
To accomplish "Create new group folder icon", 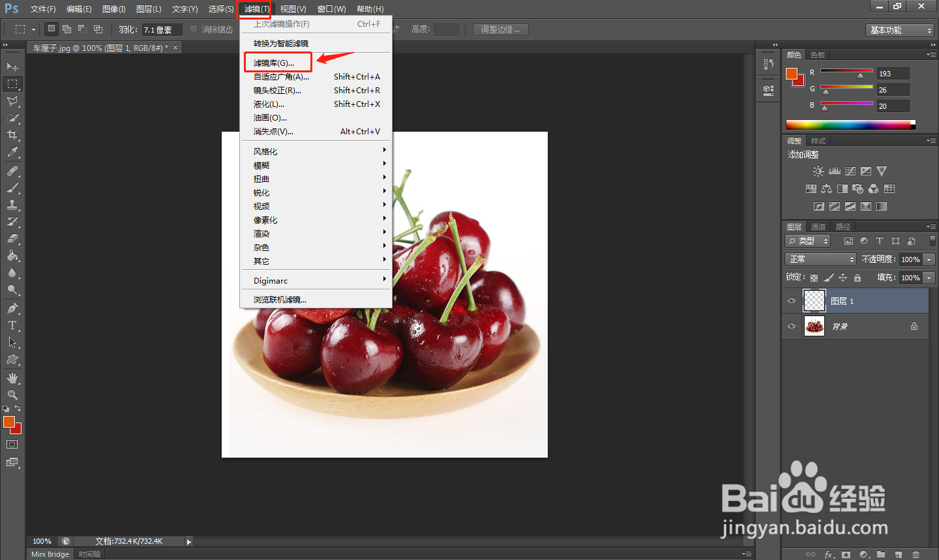I will click(881, 555).
